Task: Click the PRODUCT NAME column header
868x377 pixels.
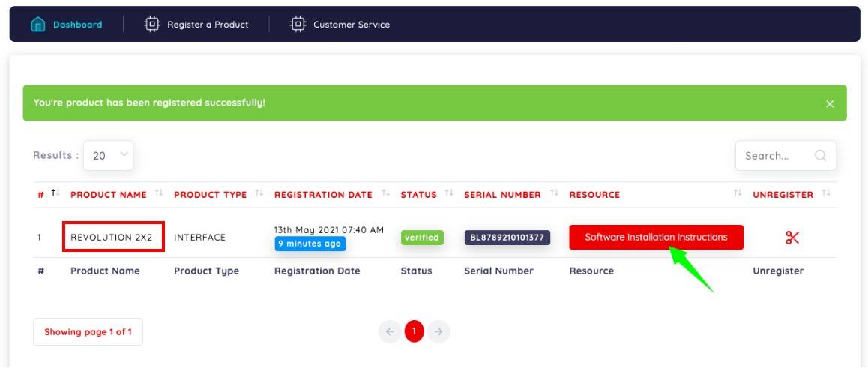Action: coord(109,194)
